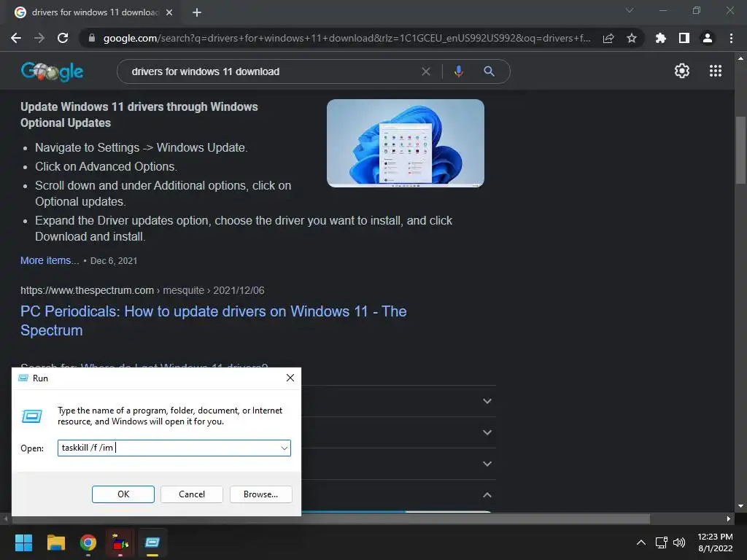Screen dimensions: 747x560
Task: Select the drivers for windows 11 download tab
Action: tap(94, 12)
